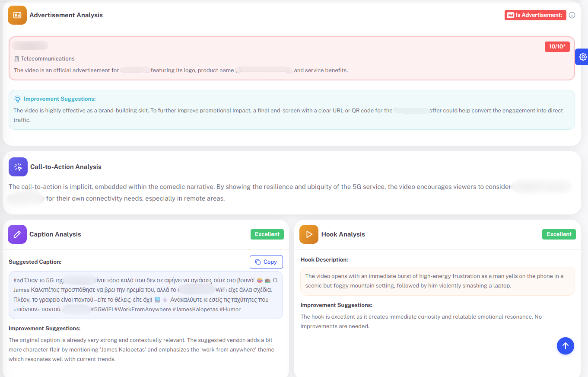Click the Call-to-Action Analysis heading
This screenshot has height=377, width=588.
click(66, 167)
